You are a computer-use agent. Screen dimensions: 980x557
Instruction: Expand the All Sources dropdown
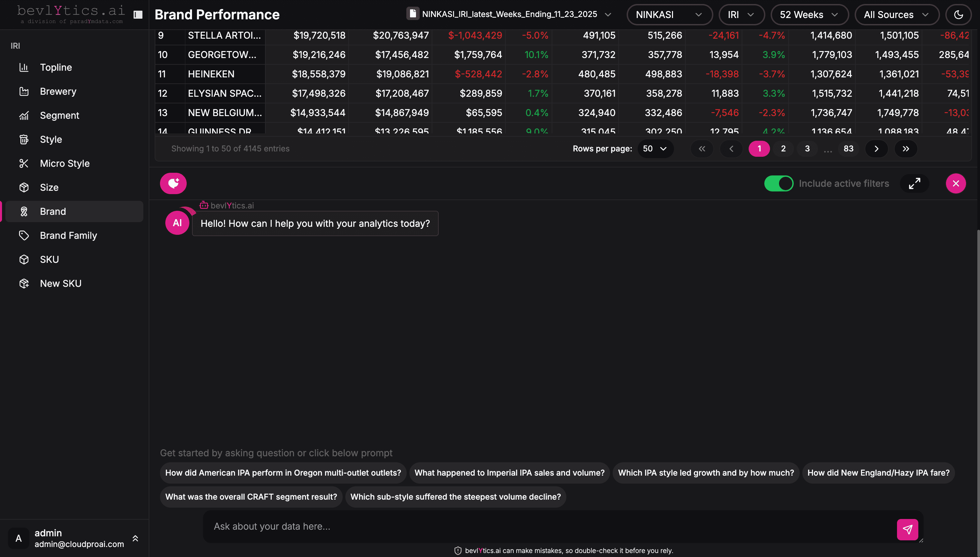coord(896,15)
